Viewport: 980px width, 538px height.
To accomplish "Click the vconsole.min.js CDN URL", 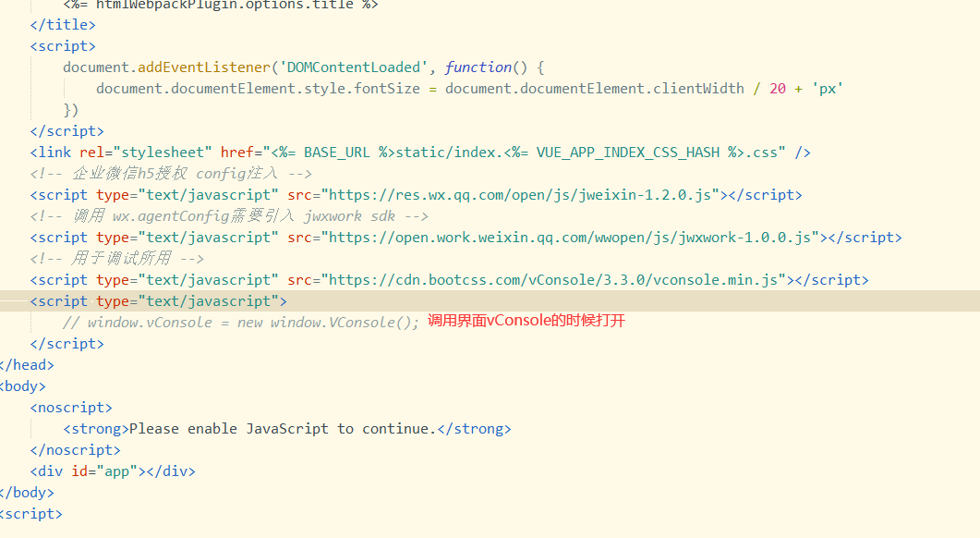I will click(x=554, y=280).
